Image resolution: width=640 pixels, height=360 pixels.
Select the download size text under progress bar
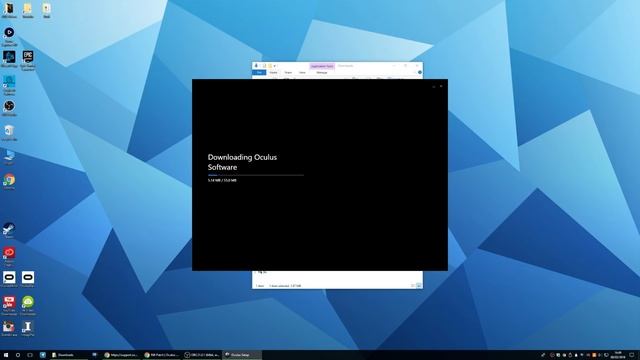pos(222,180)
